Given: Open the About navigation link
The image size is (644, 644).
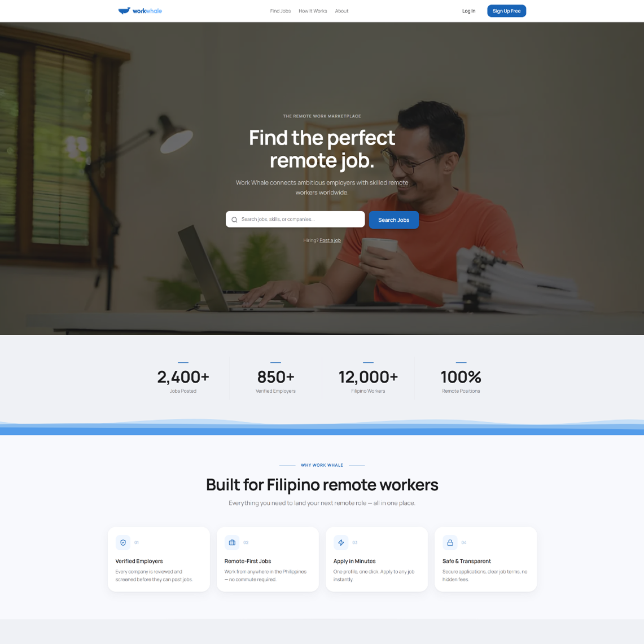Looking at the screenshot, I should pos(341,11).
